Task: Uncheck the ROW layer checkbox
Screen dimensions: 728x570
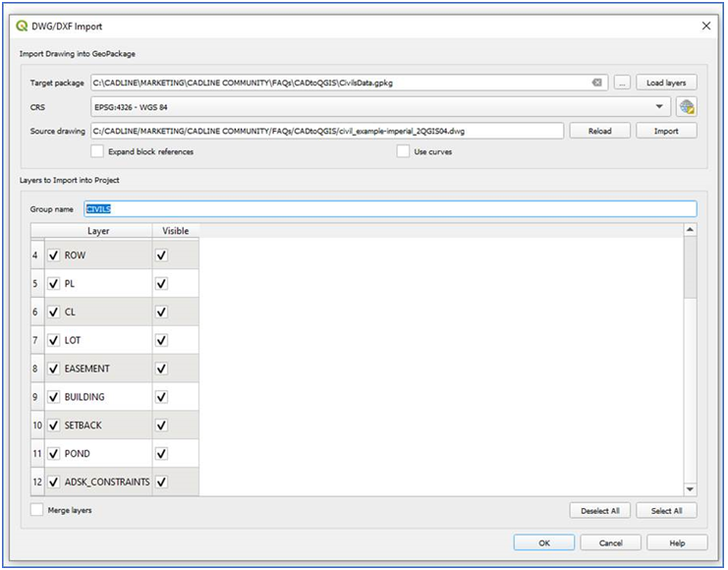Action: pos(54,256)
